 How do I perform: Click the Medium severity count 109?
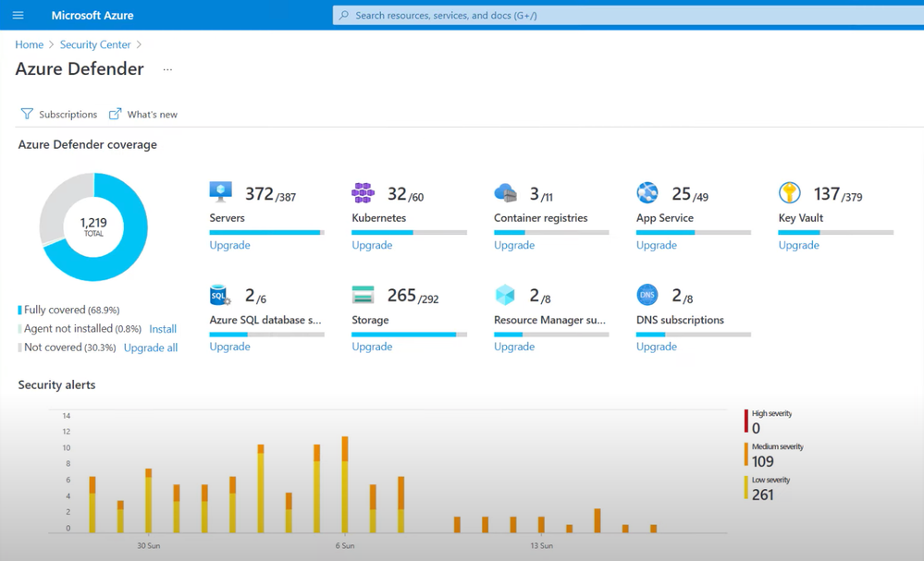click(x=762, y=461)
